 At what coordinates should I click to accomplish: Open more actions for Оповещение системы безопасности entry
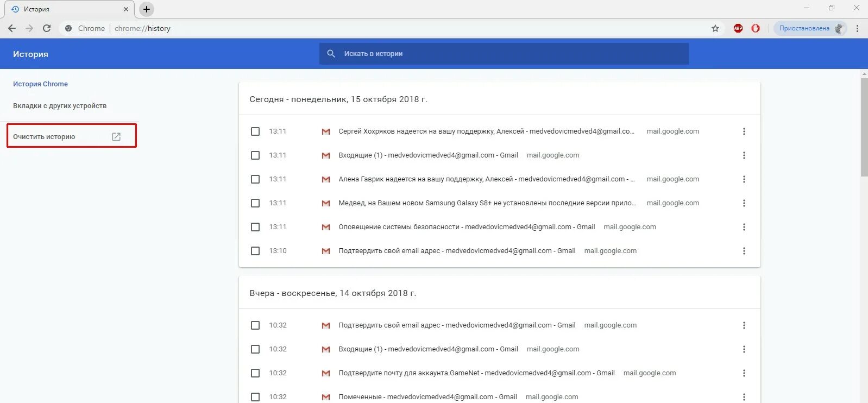744,227
